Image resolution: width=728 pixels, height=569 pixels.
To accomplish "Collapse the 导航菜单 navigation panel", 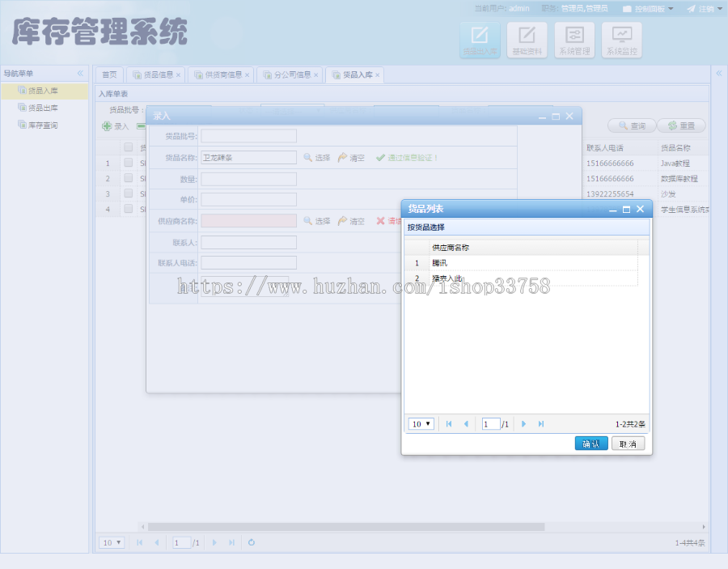I will (80, 73).
